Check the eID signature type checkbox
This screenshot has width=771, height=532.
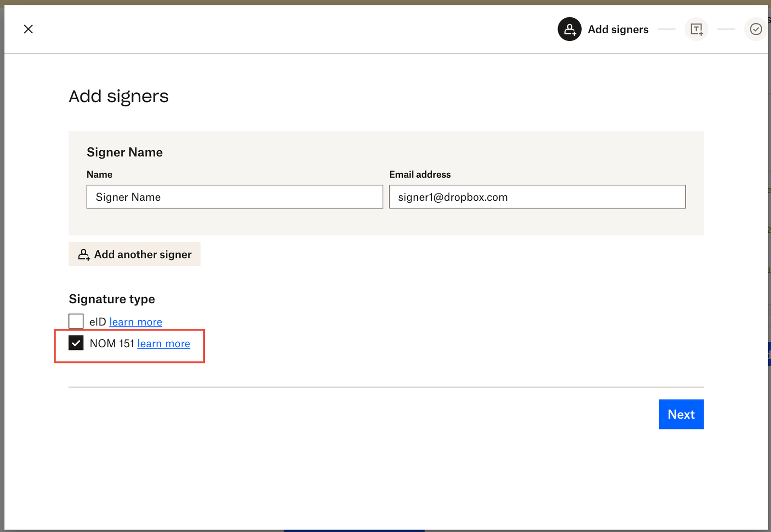click(x=76, y=321)
